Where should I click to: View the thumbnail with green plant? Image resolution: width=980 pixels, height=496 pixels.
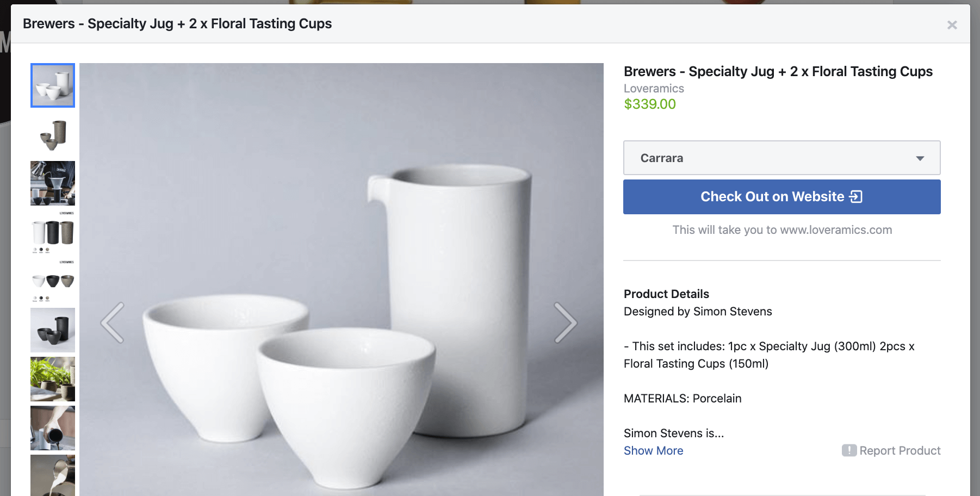pos(53,379)
